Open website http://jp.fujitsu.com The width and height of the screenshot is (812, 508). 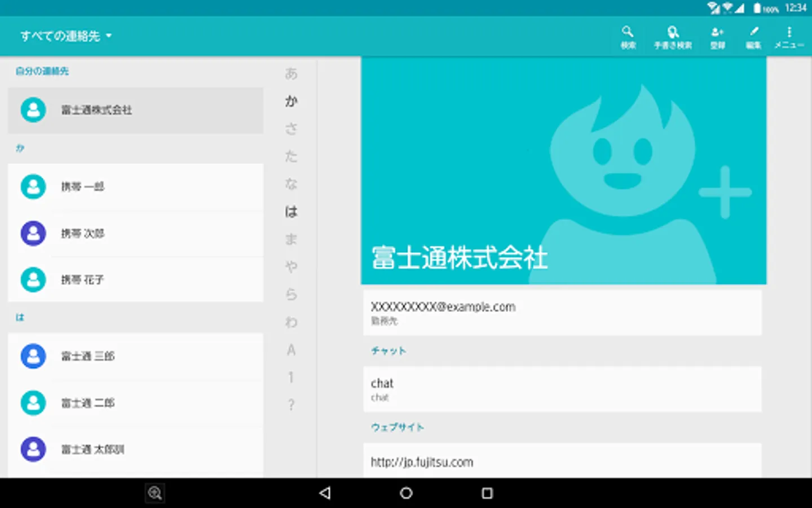[562, 461]
